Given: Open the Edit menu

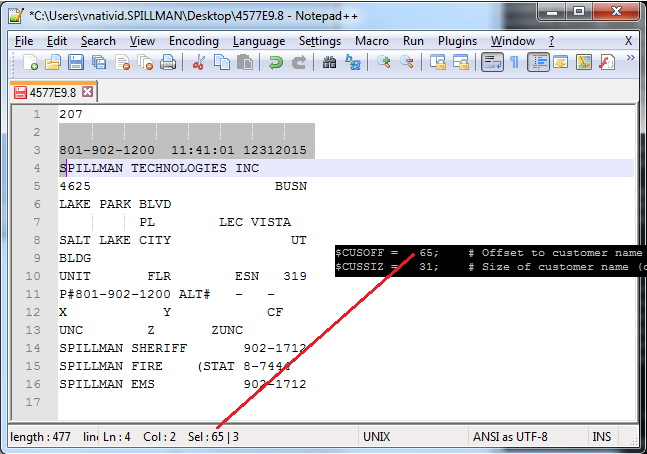Looking at the screenshot, I should point(57,41).
